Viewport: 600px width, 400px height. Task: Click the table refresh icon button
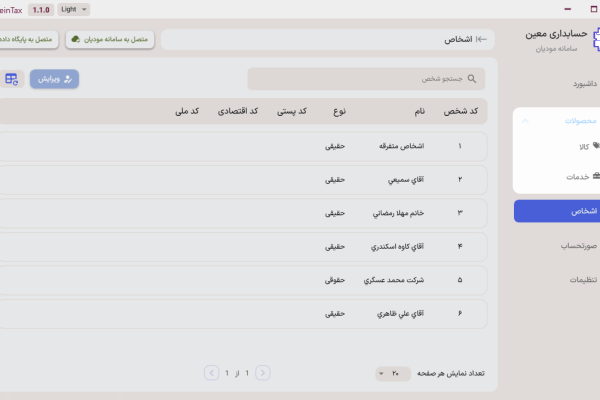tap(11, 79)
